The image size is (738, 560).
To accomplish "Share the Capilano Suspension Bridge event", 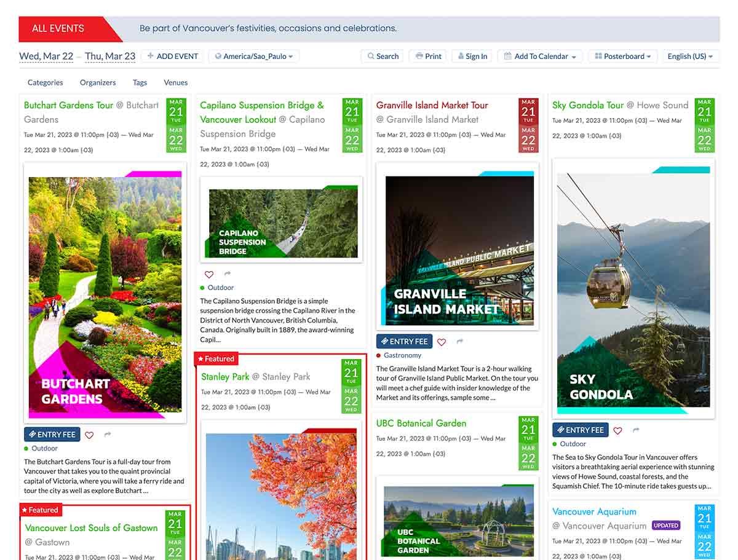I will [x=228, y=274].
